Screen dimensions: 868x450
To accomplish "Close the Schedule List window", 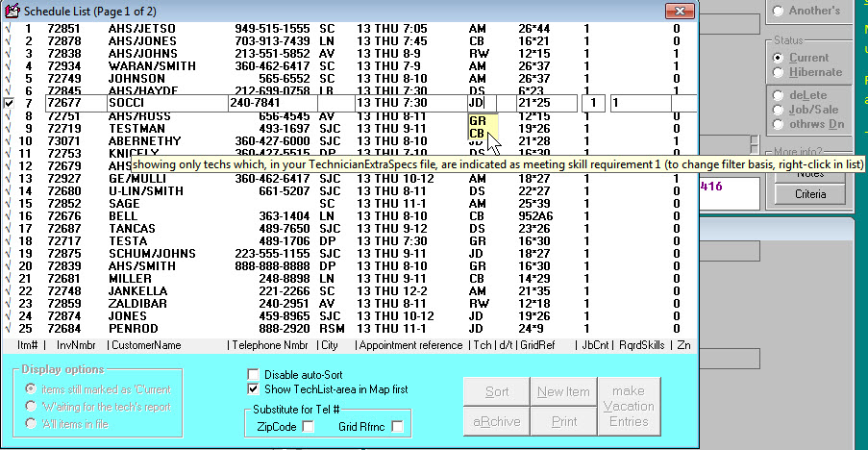I will click(680, 11).
